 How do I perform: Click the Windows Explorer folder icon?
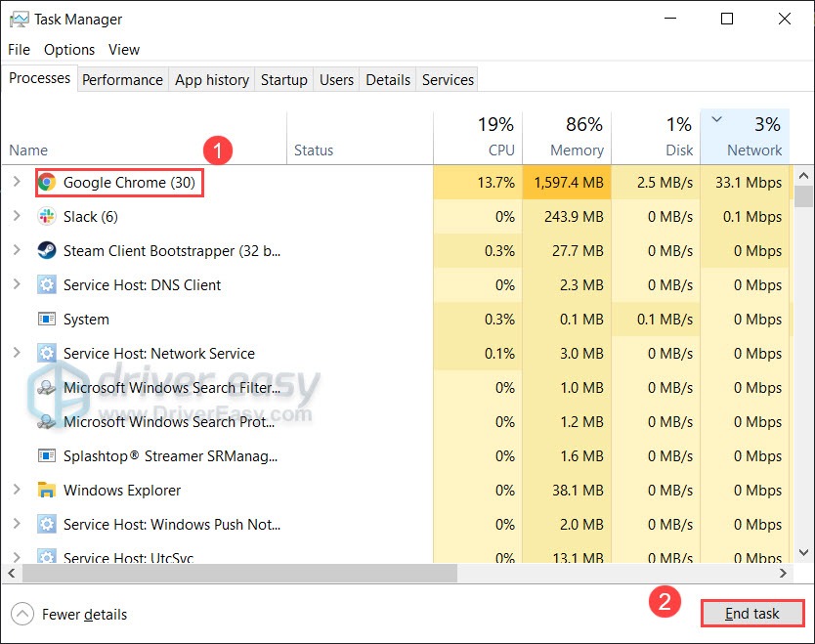47,491
